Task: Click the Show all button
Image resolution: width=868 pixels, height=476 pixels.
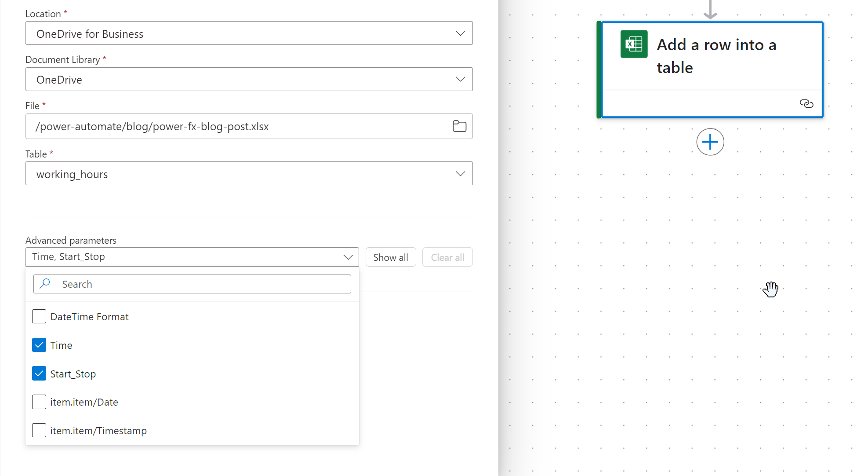Action: coord(390,257)
